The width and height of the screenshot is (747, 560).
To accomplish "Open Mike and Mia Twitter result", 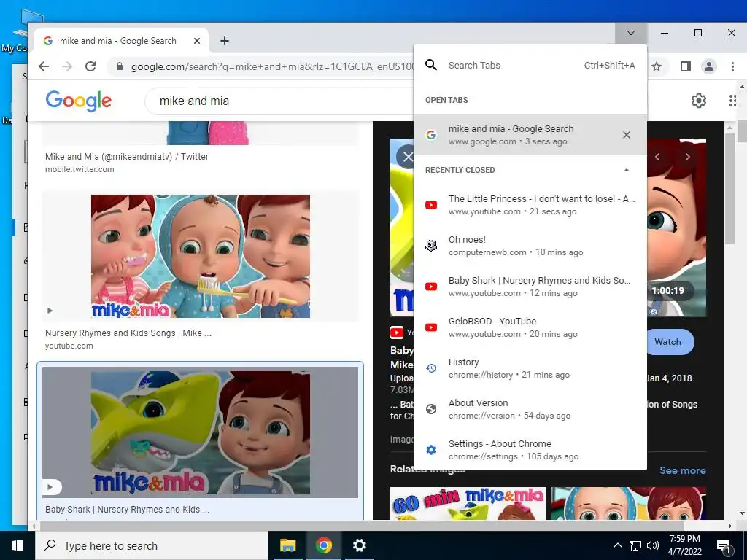I will (127, 157).
